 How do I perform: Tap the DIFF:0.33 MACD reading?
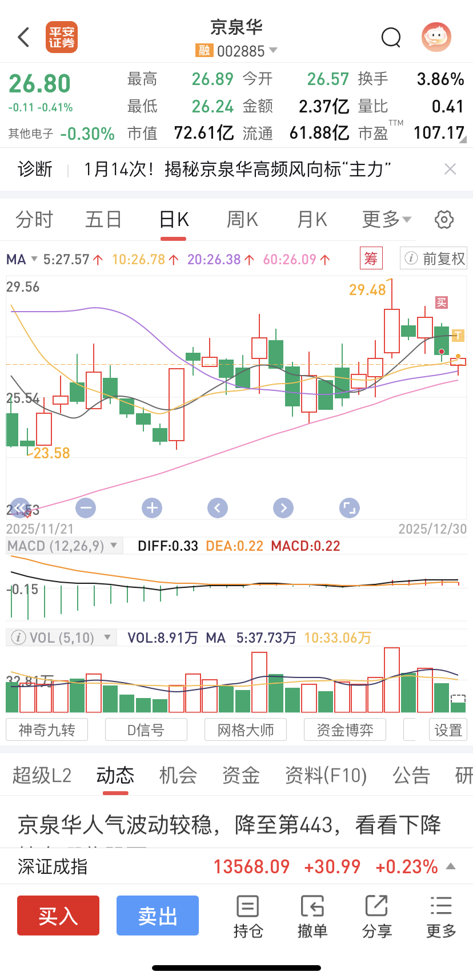168,546
